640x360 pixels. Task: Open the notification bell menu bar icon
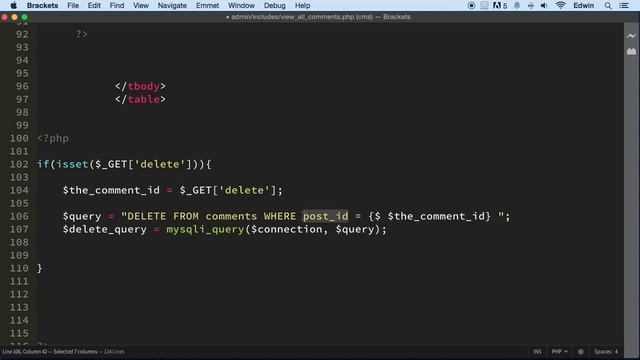pyautogui.click(x=517, y=5)
